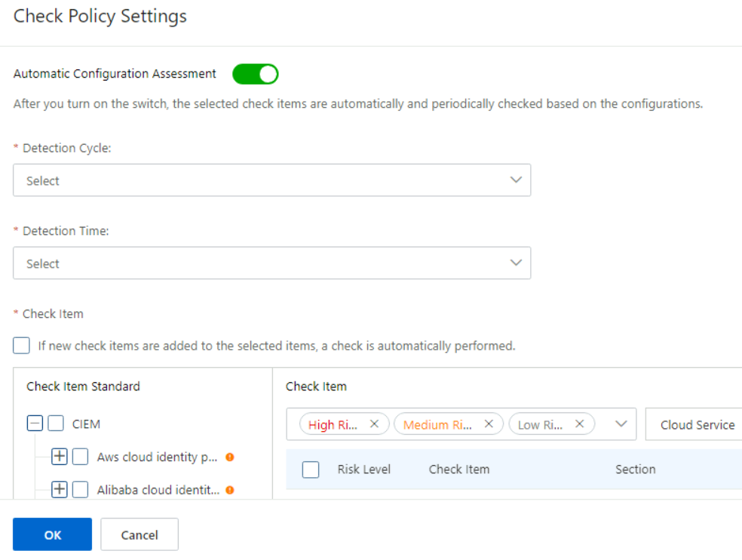
Task: Remove the High Risk filter tag
Action: [x=374, y=424]
